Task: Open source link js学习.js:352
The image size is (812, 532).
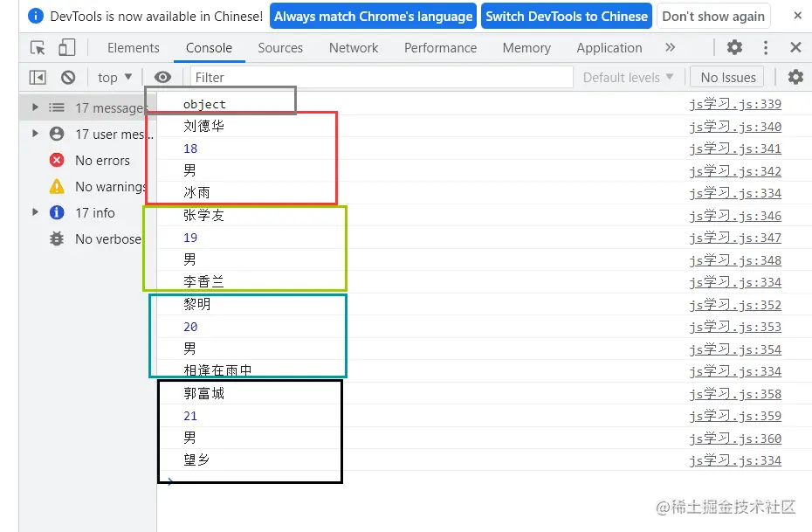Action: point(735,305)
